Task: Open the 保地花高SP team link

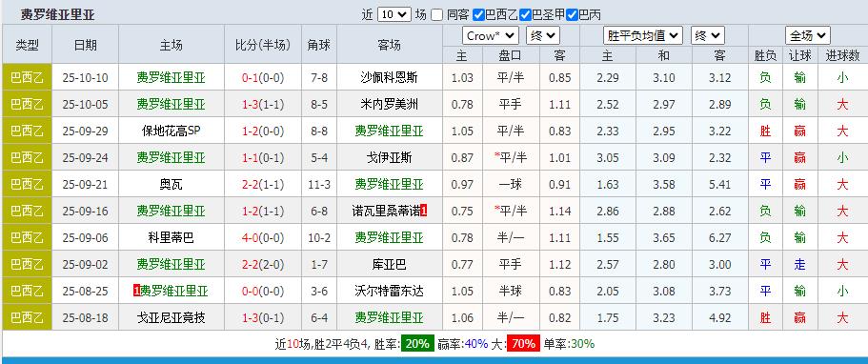Action: 172,131
